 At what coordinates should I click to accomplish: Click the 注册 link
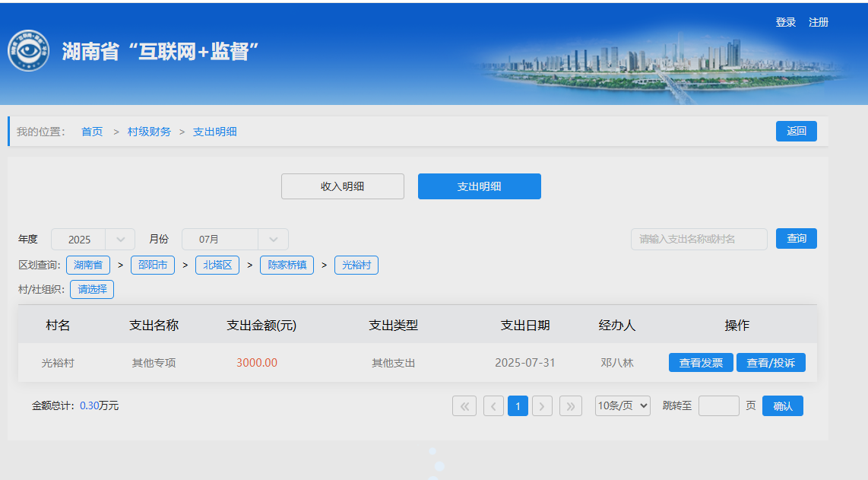pos(819,22)
